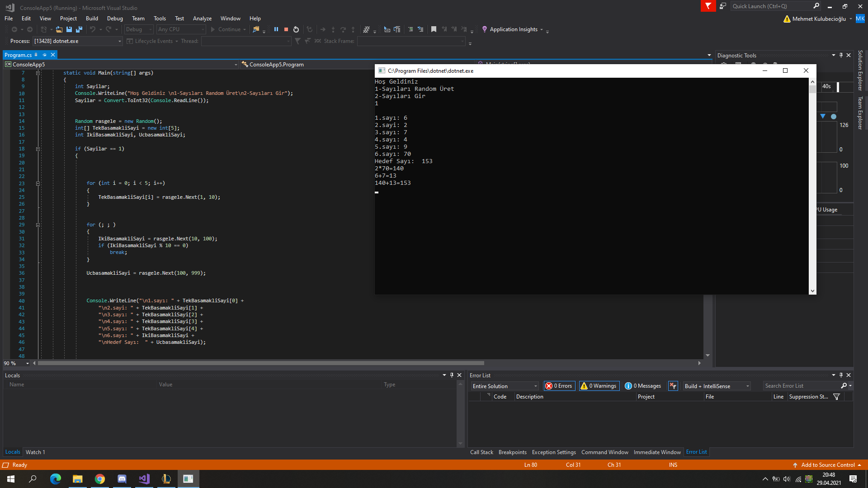
Task: Restart the debugging session
Action: click(296, 29)
